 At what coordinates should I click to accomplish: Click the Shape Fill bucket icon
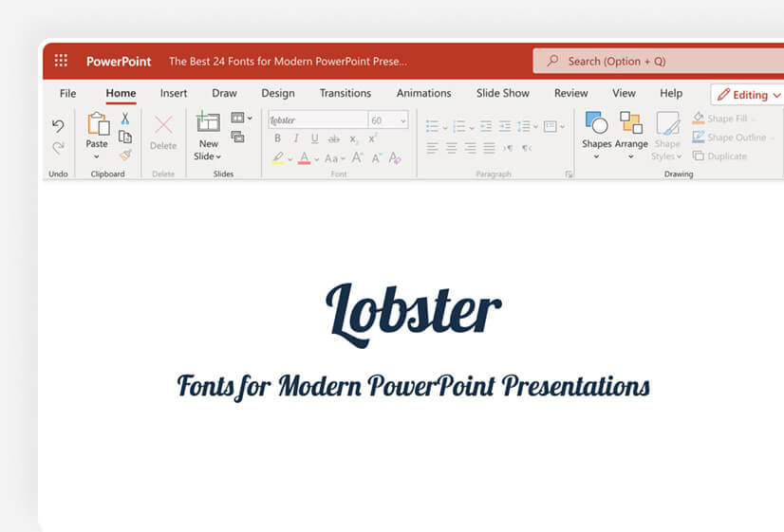[x=699, y=118]
